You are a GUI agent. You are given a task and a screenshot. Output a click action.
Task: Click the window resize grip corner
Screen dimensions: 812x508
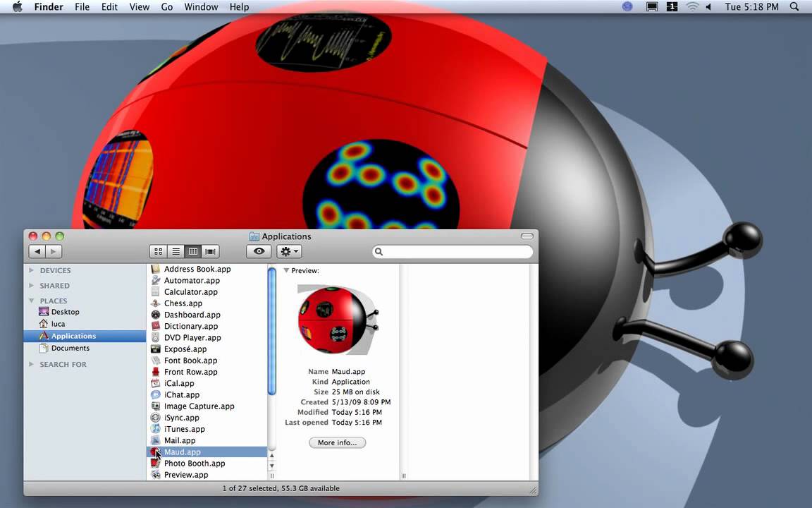[533, 490]
